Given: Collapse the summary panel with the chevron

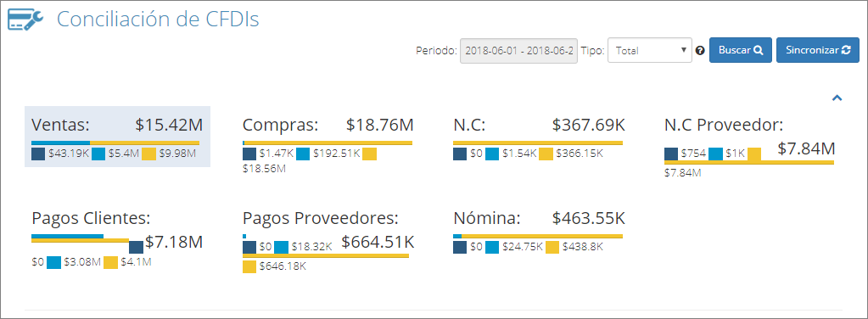Looking at the screenshot, I should pyautogui.click(x=837, y=98).
